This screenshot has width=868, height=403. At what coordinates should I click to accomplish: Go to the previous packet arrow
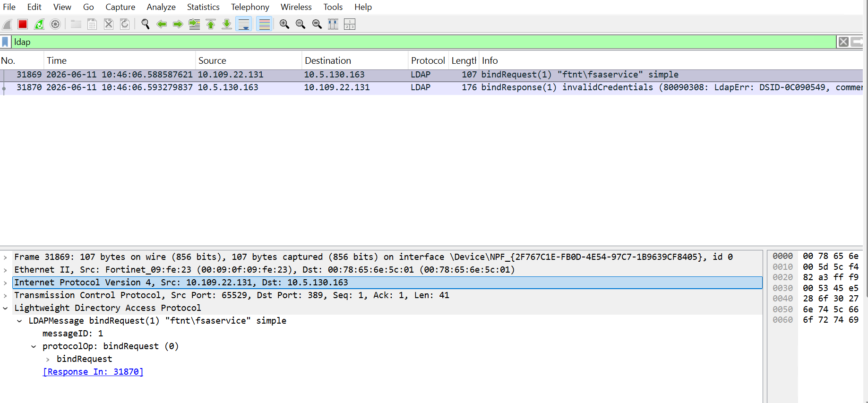point(162,24)
